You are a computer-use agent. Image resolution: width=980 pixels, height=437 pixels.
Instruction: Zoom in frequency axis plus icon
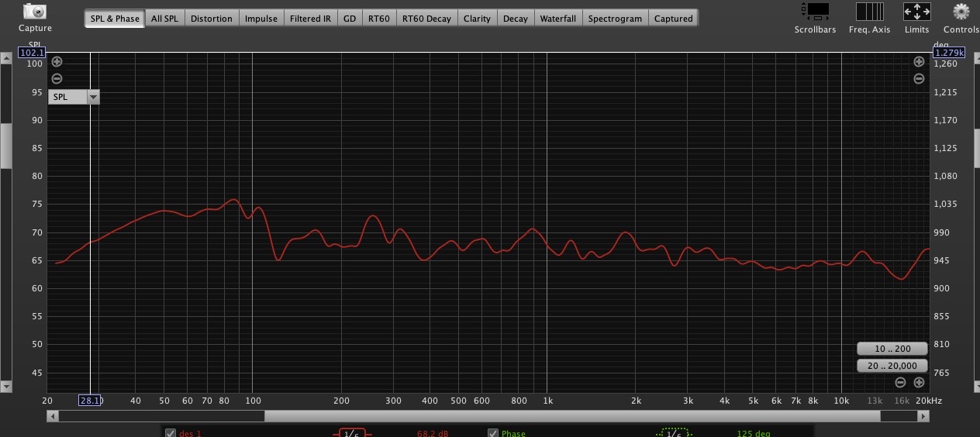click(919, 382)
